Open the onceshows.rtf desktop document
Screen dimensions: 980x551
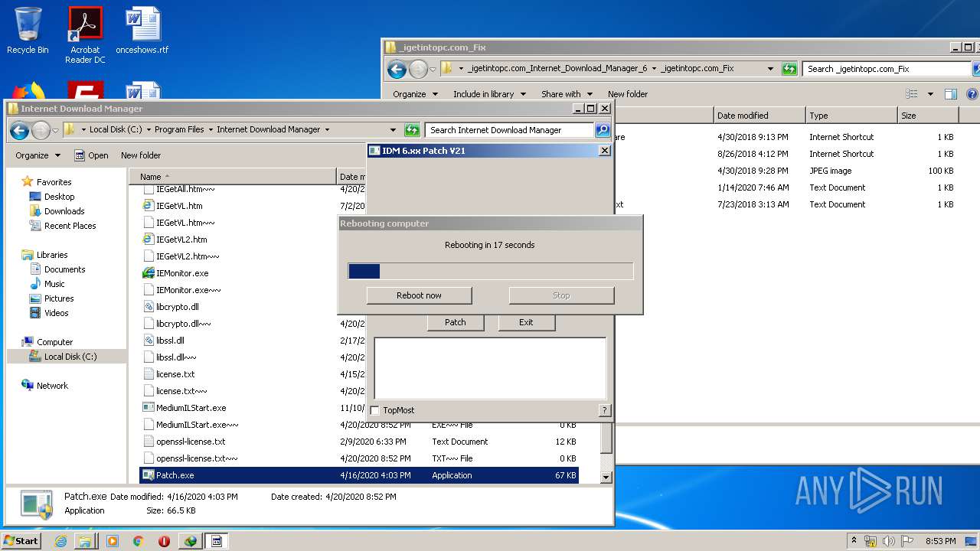142,31
